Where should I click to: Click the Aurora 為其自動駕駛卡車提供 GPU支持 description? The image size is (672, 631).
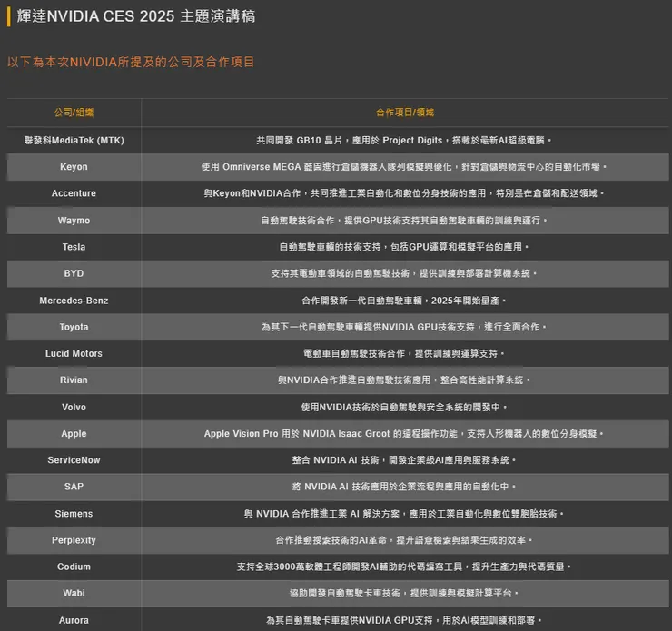coord(404,620)
